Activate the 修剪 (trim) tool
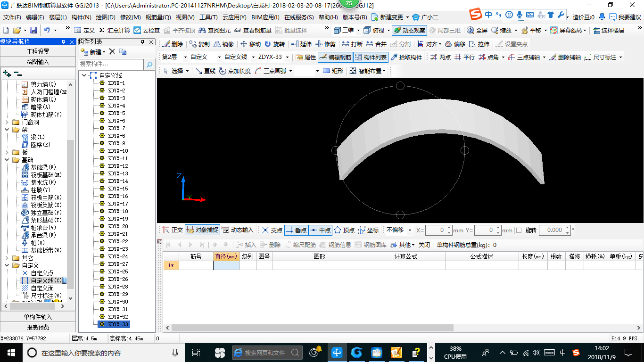 point(326,44)
